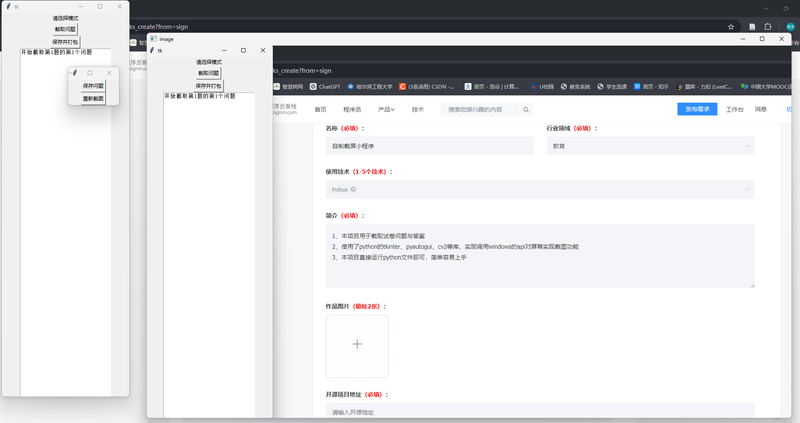Image resolution: width=800 pixels, height=423 pixels.
Task: Open 工作台 in the site header
Action: (x=734, y=109)
